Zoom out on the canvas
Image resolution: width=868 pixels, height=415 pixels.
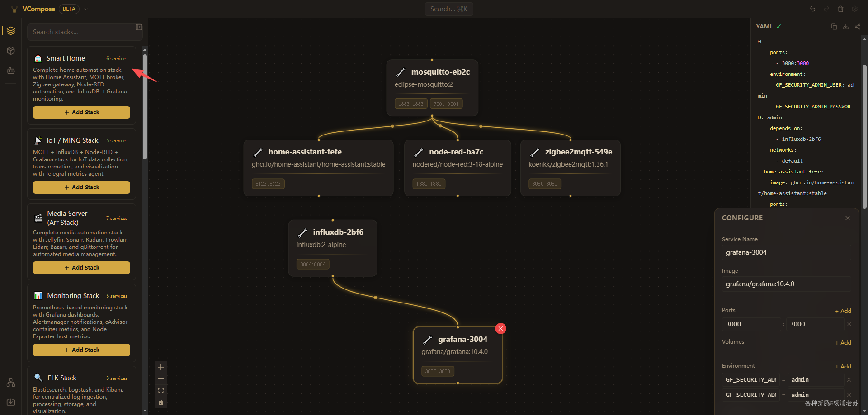coord(161,379)
